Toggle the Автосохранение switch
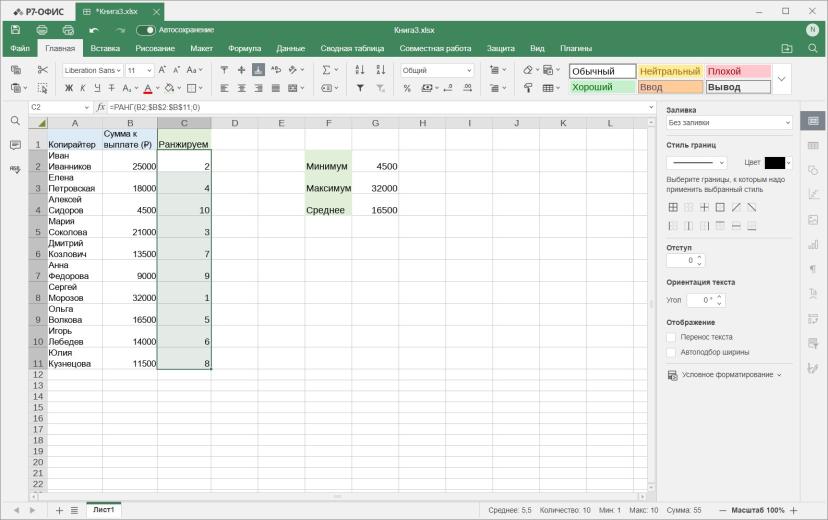 [146, 30]
